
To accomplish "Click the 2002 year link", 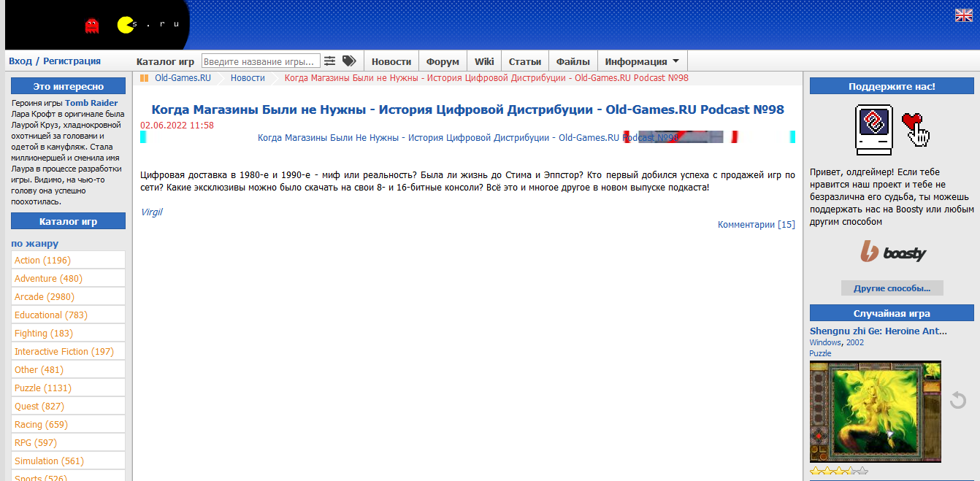I will 855,342.
